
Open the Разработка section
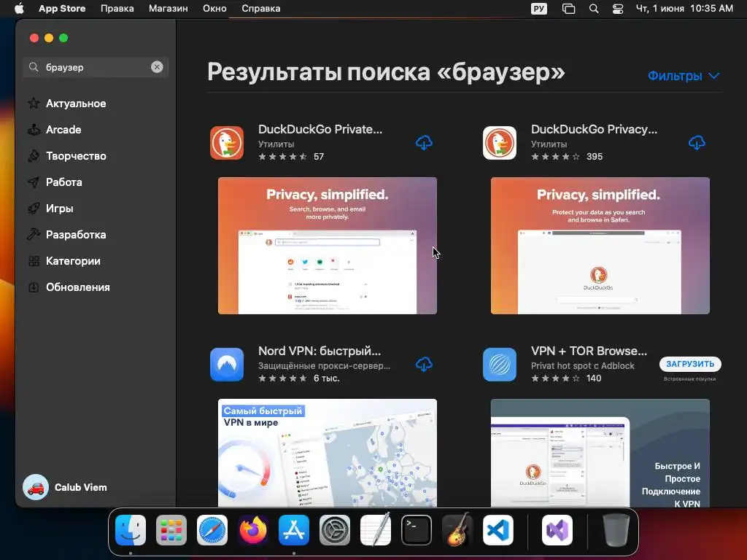click(76, 235)
